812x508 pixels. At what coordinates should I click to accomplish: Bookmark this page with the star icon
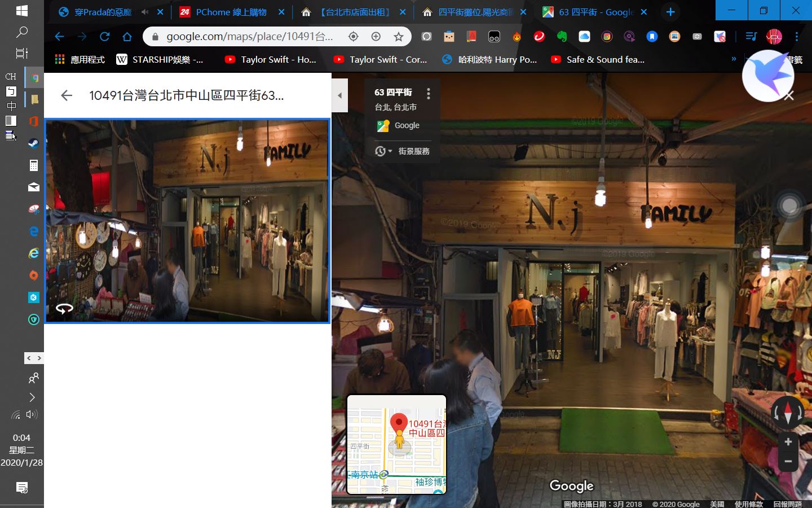coord(399,37)
